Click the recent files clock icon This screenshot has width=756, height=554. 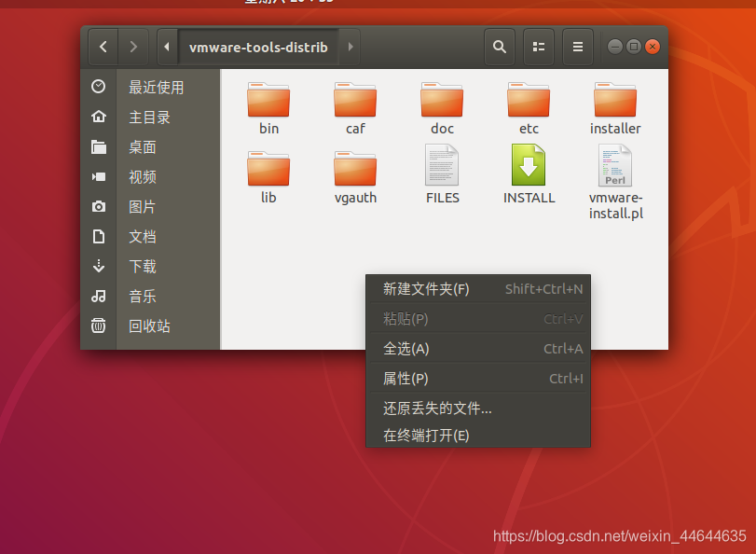(x=99, y=87)
